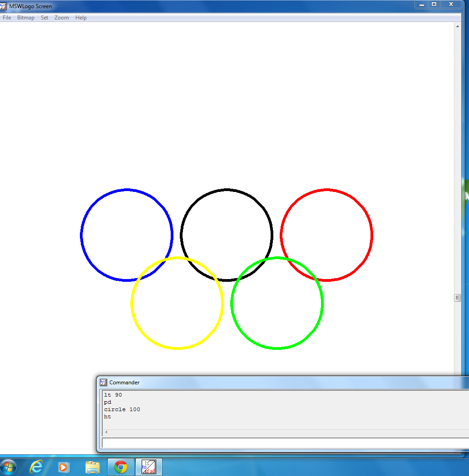469x476 pixels.
Task: Open Google Chrome from taskbar
Action: (121, 467)
